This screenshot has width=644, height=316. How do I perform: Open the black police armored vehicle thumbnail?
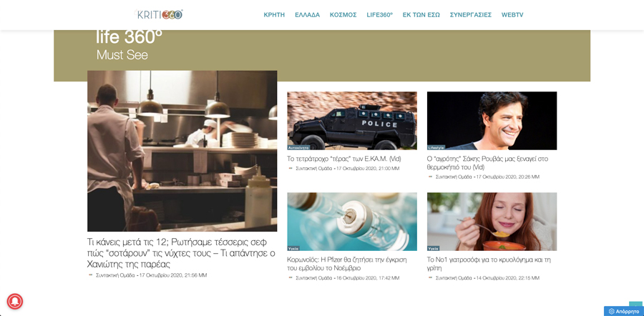click(352, 121)
